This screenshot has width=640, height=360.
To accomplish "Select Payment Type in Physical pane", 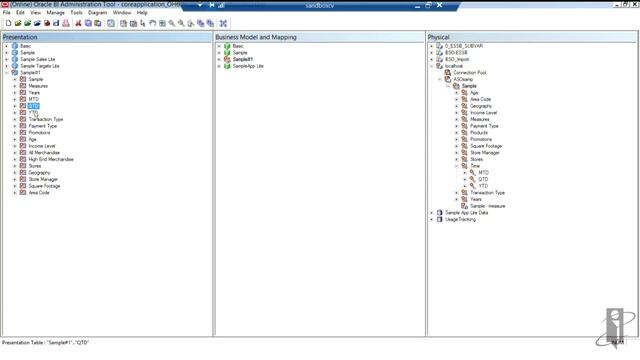I will 484,126.
